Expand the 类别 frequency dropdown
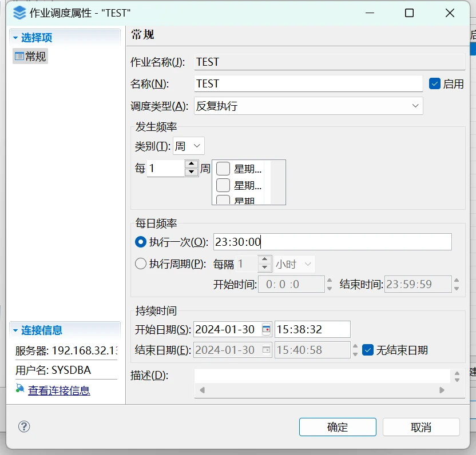476x455 pixels. pos(188,146)
